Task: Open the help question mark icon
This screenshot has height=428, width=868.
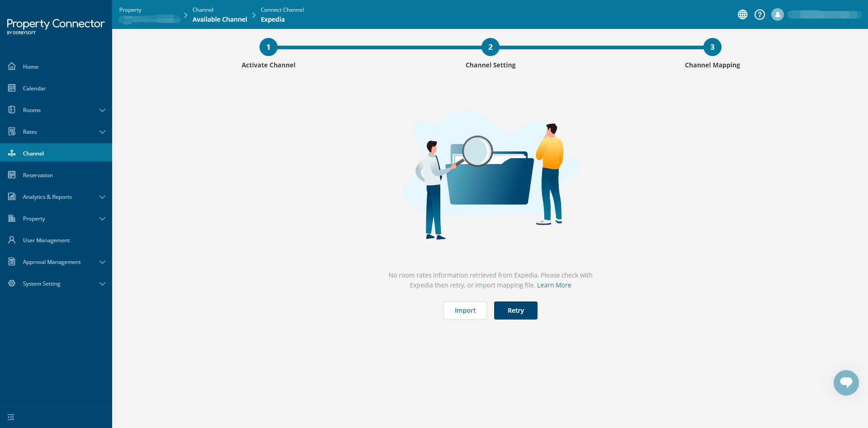Action: click(x=760, y=14)
